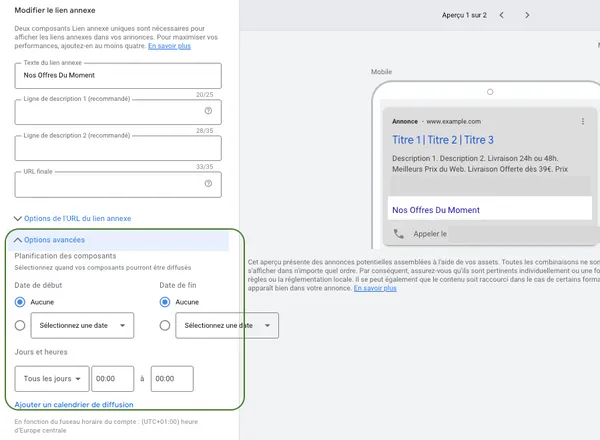Screen dimensions: 600x440
Task: Click phone icon in ad preview
Action: [398, 234]
